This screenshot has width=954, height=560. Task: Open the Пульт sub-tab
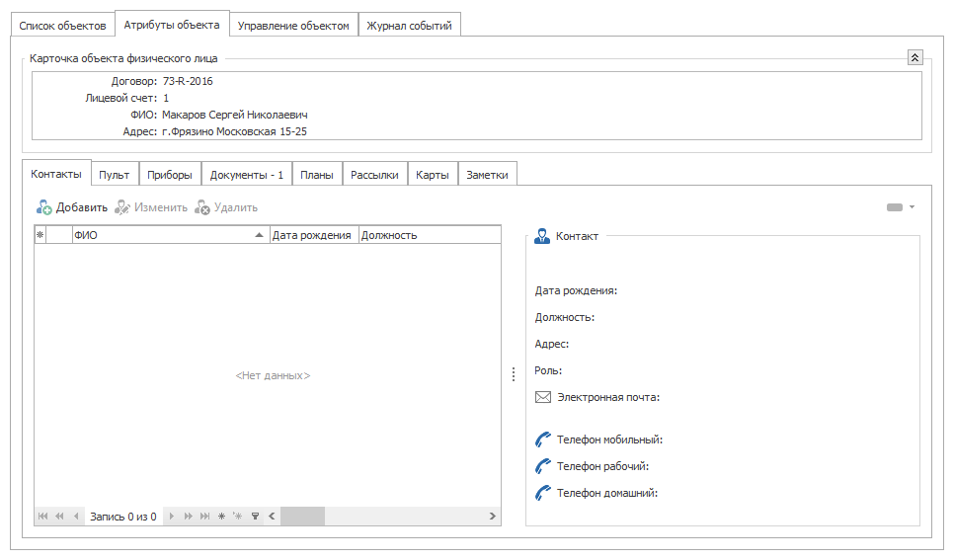tap(115, 175)
